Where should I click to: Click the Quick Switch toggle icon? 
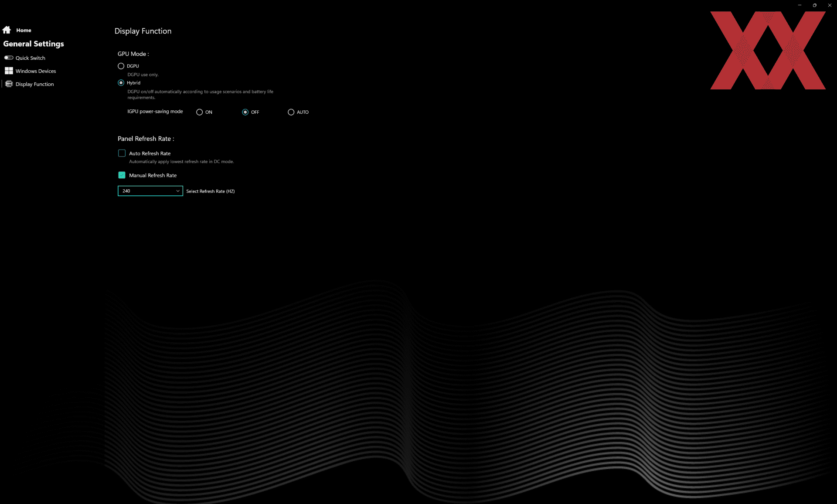coord(8,58)
